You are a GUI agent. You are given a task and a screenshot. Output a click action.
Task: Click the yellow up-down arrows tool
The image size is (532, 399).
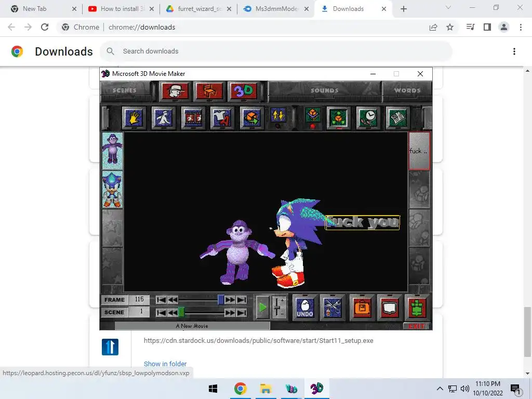[278, 116]
